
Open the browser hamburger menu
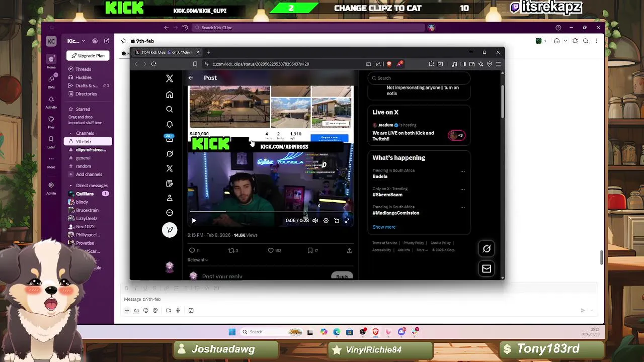pos(498,64)
